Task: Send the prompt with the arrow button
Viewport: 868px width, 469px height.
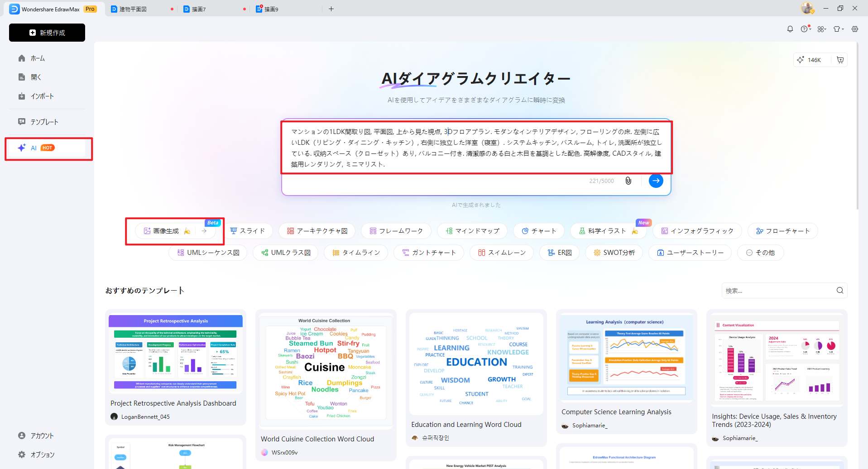Action: tap(656, 180)
